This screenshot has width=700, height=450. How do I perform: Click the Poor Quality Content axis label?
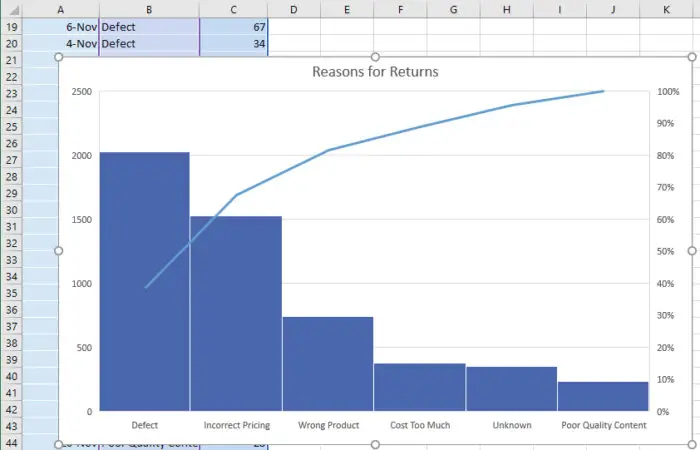pos(603,425)
